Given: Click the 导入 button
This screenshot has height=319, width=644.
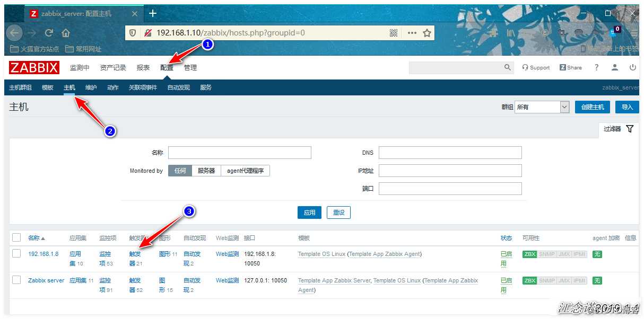Looking at the screenshot, I should click(x=627, y=107).
